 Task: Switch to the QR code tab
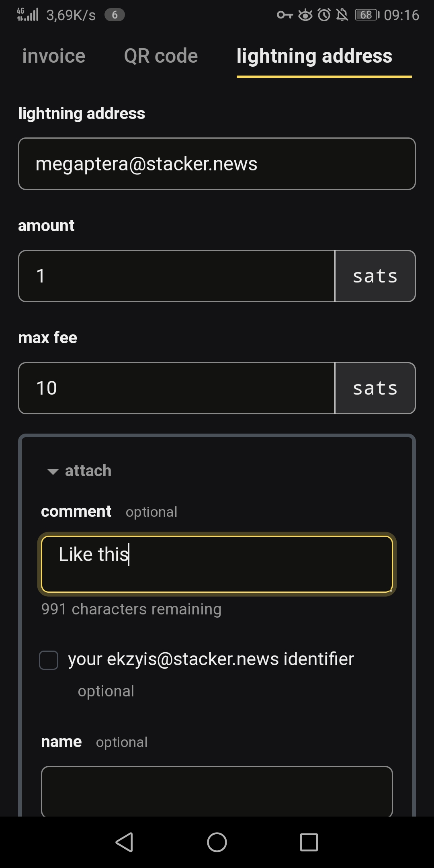pyautogui.click(x=161, y=56)
